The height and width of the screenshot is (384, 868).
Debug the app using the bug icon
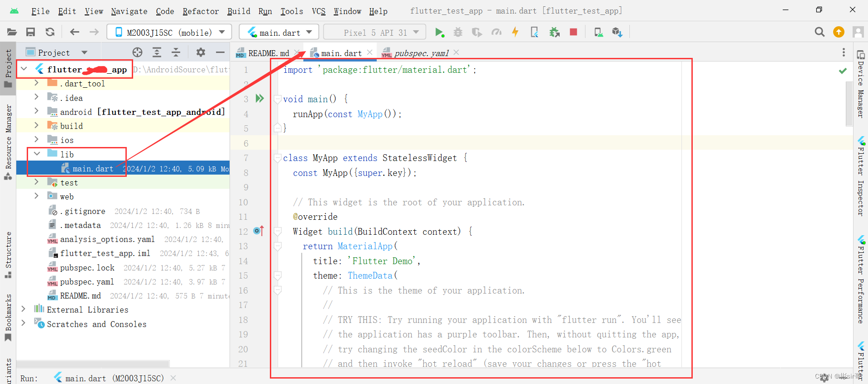458,32
